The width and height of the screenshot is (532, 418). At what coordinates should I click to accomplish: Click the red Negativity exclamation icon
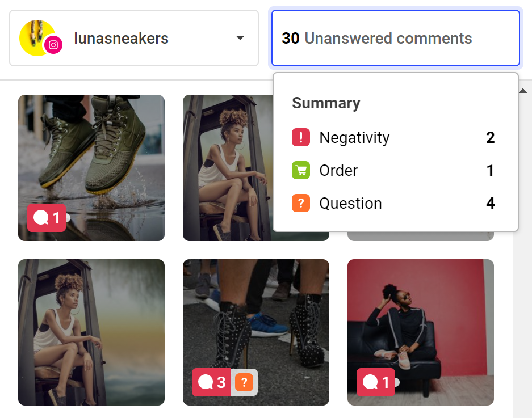click(x=300, y=137)
